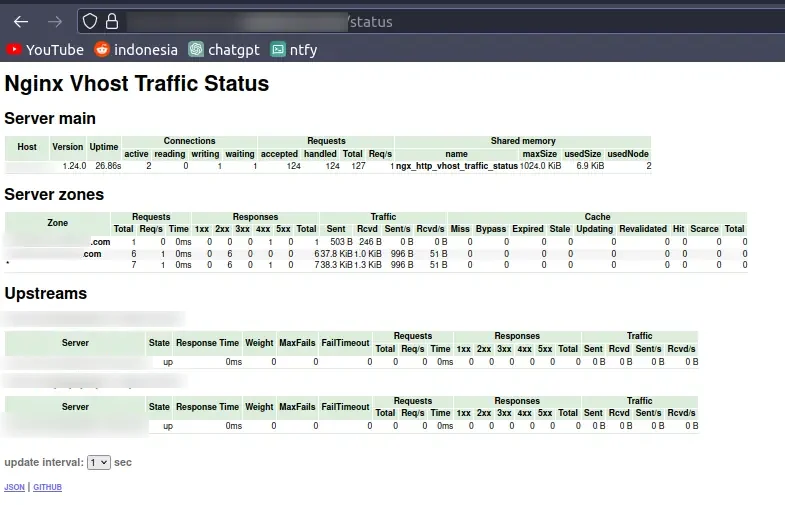
Task: Click the usedNode column header
Action: pyautogui.click(x=628, y=154)
